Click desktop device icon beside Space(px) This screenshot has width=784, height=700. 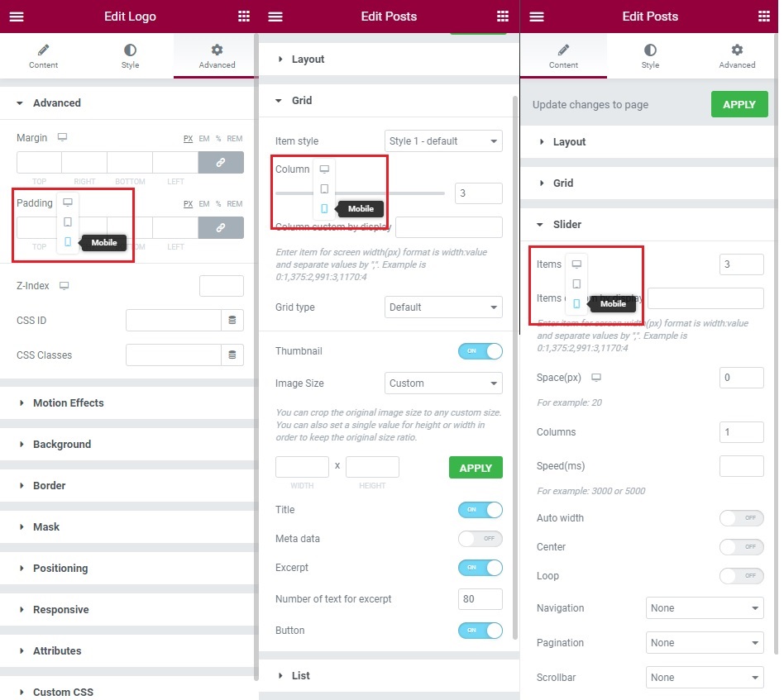[596, 377]
